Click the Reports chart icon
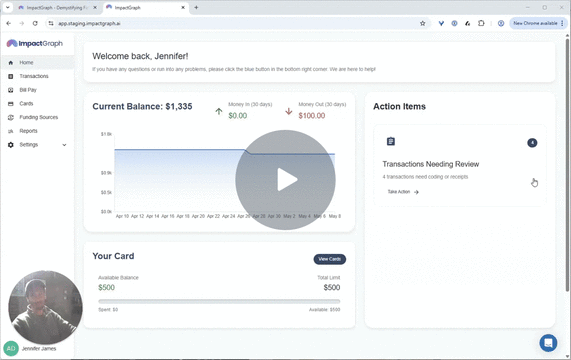This screenshot has height=360, width=571. tap(11, 131)
